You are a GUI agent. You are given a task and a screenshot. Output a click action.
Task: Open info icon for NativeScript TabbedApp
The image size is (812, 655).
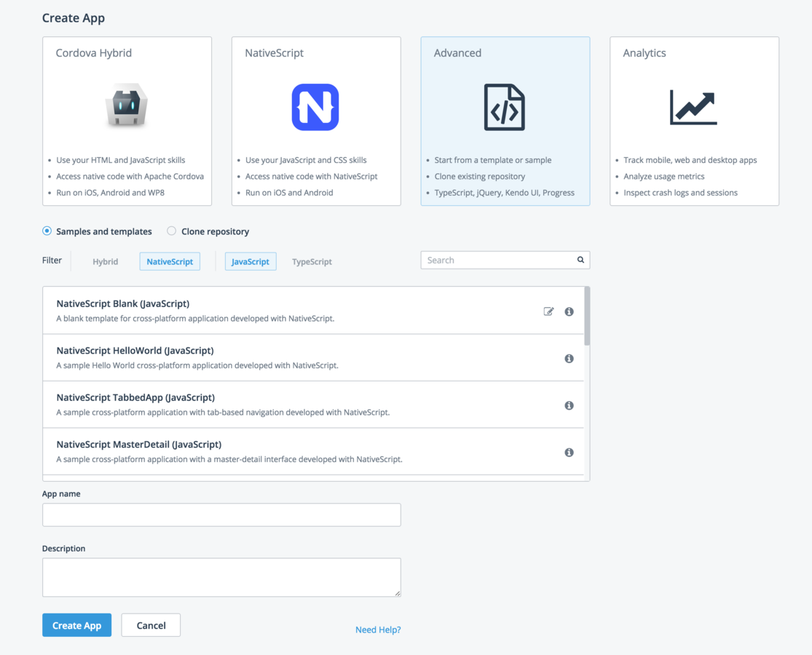(569, 405)
